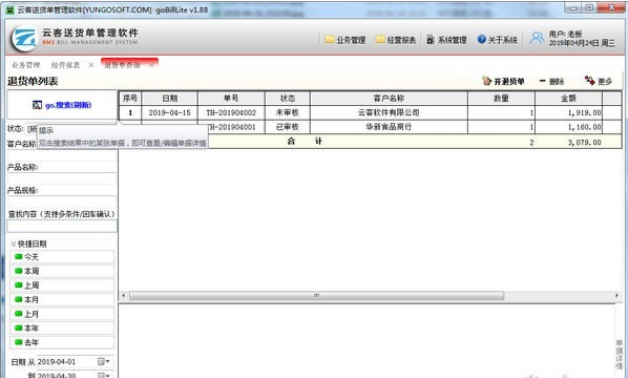Click the user profile icon
The width and height of the screenshot is (628, 378).
537,38
